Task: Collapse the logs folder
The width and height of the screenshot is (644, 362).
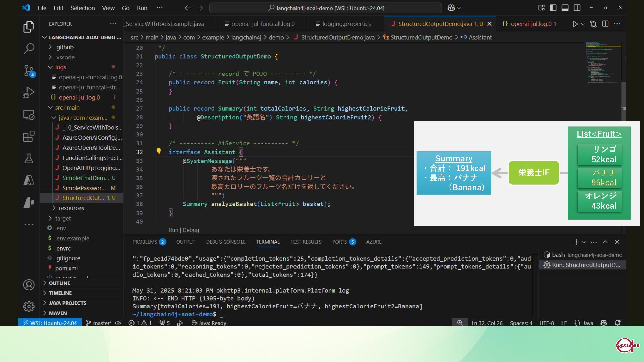Action: pyautogui.click(x=81, y=67)
